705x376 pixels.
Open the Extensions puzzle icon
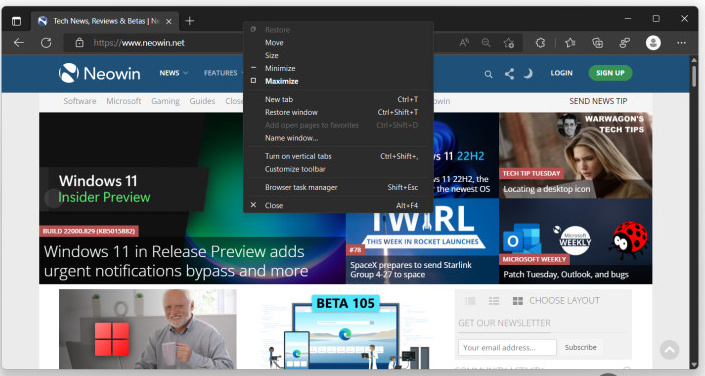(540, 43)
